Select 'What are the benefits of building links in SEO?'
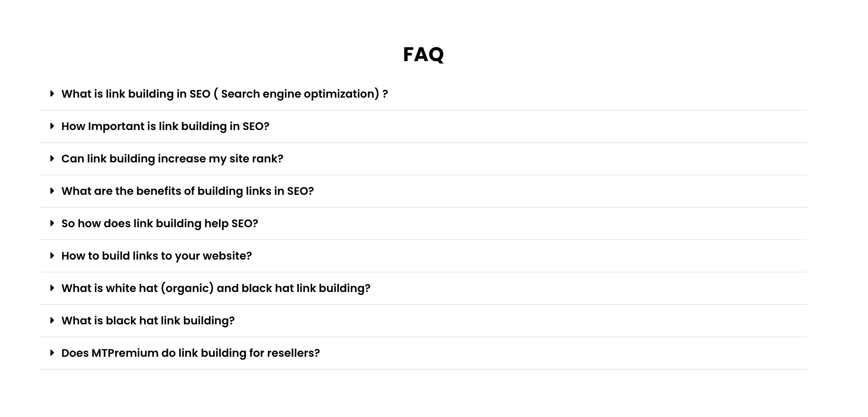The height and width of the screenshot is (417, 868). [x=188, y=191]
